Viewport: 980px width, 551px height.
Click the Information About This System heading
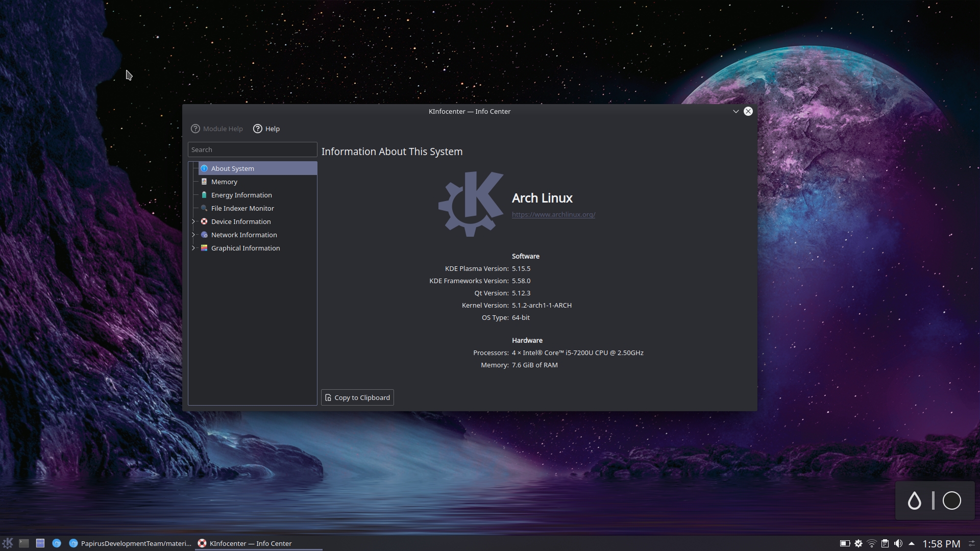pyautogui.click(x=392, y=152)
